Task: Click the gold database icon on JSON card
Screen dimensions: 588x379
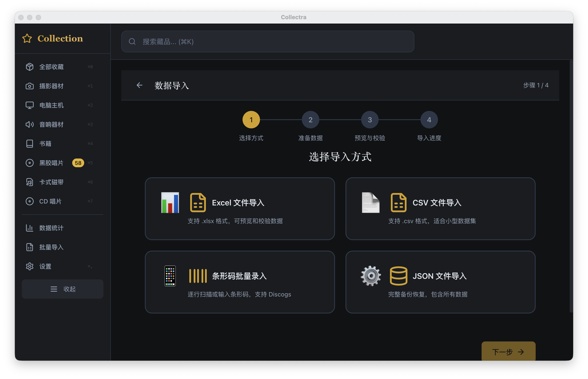Action: 398,276
